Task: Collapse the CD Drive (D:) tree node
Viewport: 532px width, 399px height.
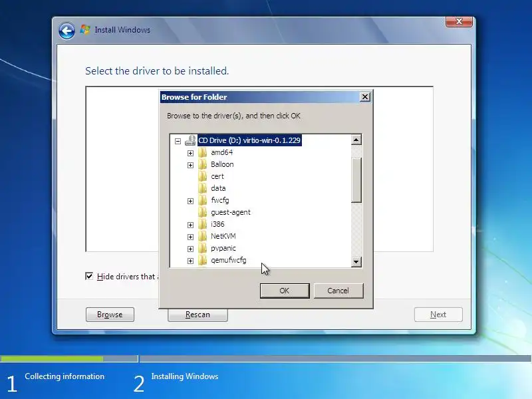Action: (178, 141)
